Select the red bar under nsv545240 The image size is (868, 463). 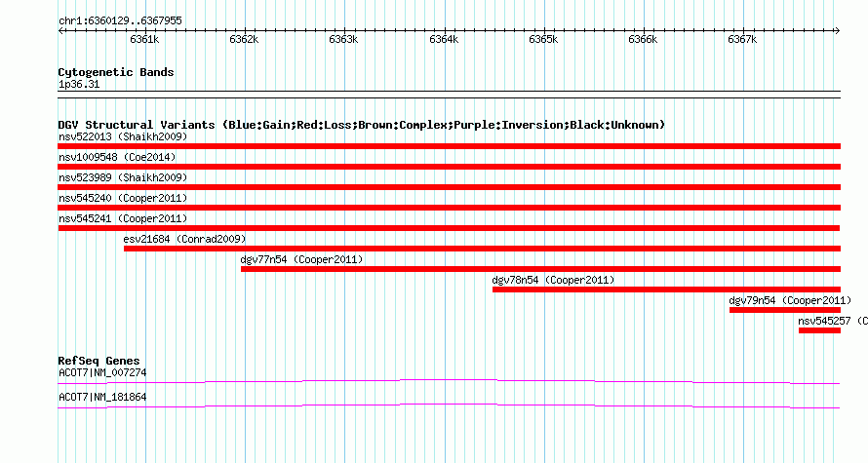(x=449, y=208)
